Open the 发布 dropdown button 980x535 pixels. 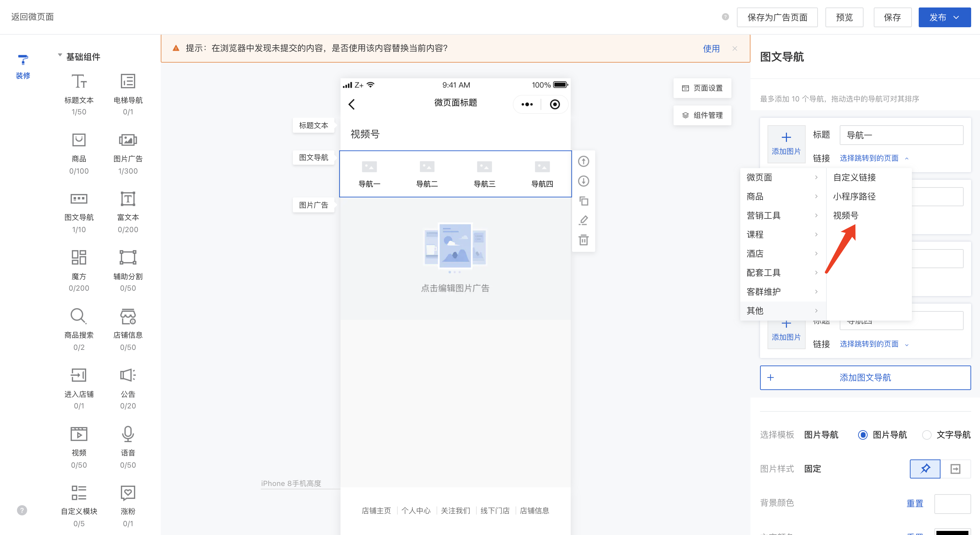pos(944,17)
